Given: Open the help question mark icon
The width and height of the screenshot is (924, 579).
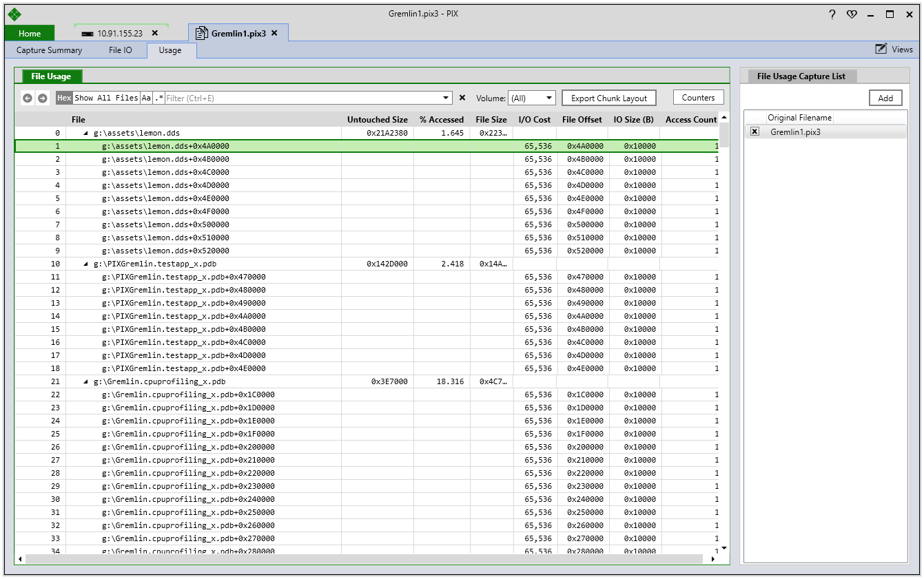Looking at the screenshot, I should [x=832, y=14].
